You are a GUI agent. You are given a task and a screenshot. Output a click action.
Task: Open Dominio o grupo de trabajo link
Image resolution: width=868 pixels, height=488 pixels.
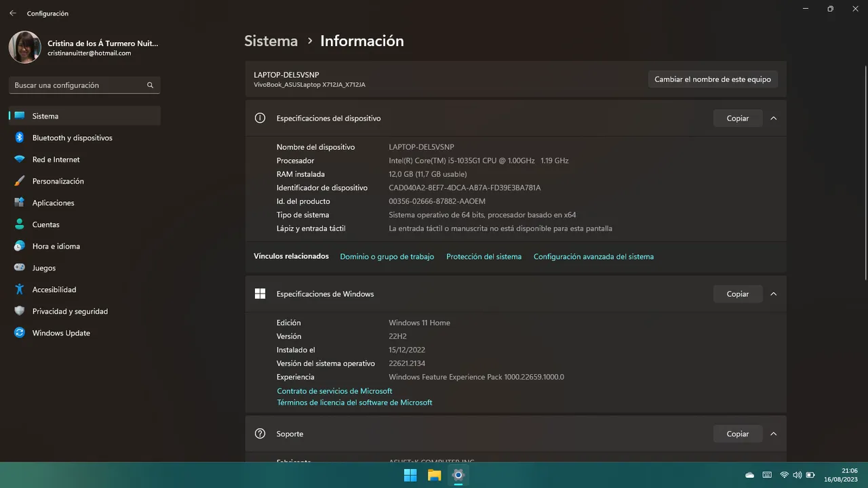(x=387, y=257)
